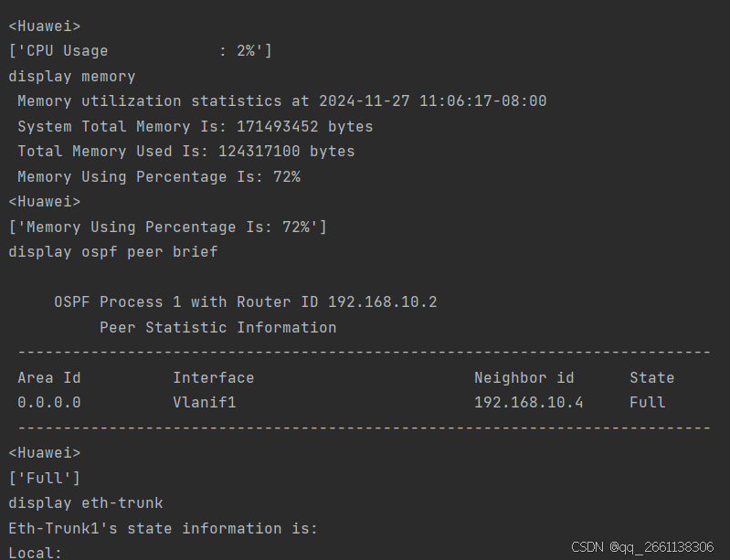Click the CSDN @qq_2661138306 watermark

tap(642, 547)
